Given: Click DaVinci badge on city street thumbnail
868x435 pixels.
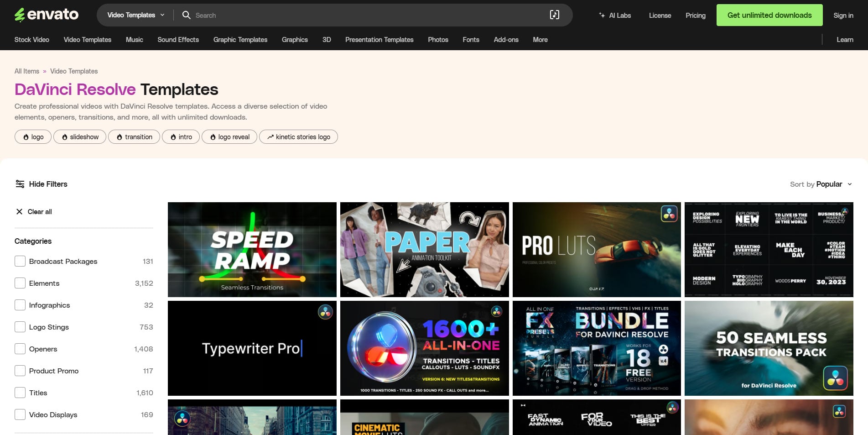Looking at the screenshot, I should coord(182,418).
